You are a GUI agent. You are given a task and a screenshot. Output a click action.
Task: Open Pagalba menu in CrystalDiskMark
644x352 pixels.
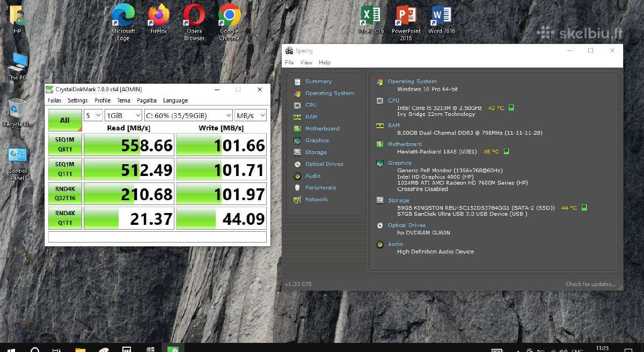coord(147,100)
